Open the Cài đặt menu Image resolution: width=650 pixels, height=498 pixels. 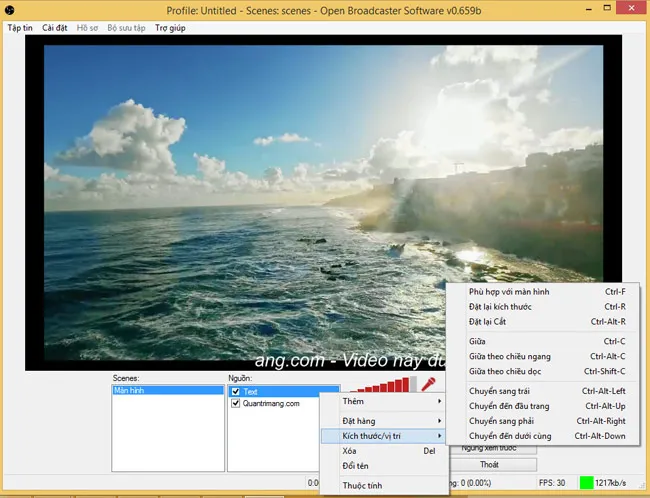tap(55, 28)
